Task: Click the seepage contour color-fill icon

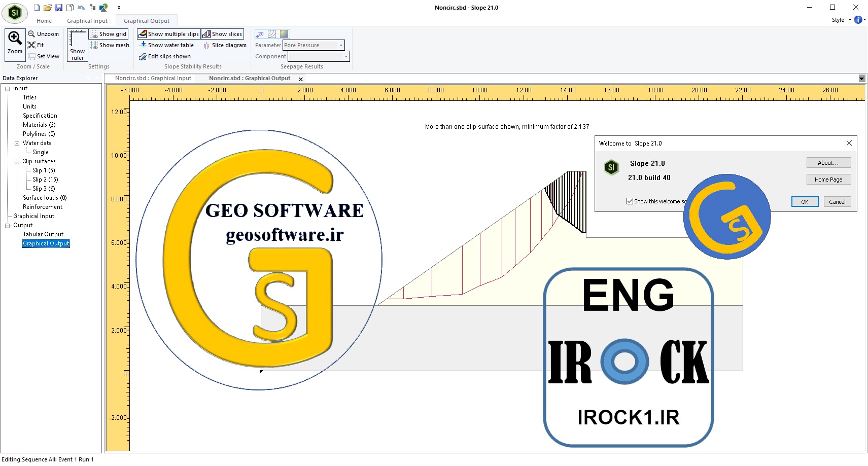Action: (x=284, y=34)
